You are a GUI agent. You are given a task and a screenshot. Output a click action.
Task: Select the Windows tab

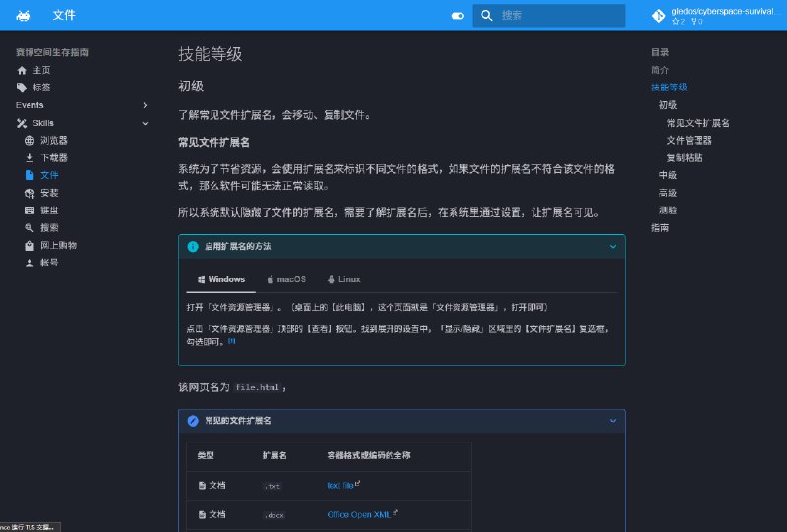pos(221,280)
